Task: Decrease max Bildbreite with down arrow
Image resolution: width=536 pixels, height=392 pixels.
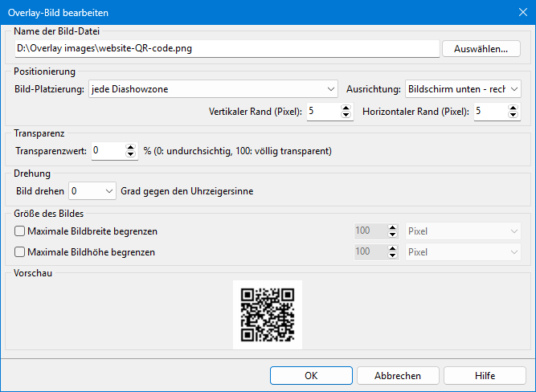Action: [x=392, y=235]
